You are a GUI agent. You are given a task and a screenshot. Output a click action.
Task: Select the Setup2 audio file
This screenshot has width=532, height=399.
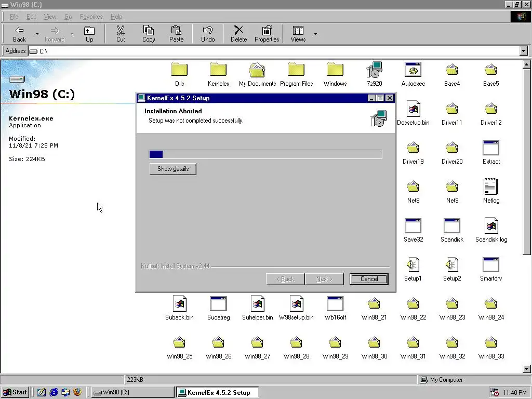[452, 270]
